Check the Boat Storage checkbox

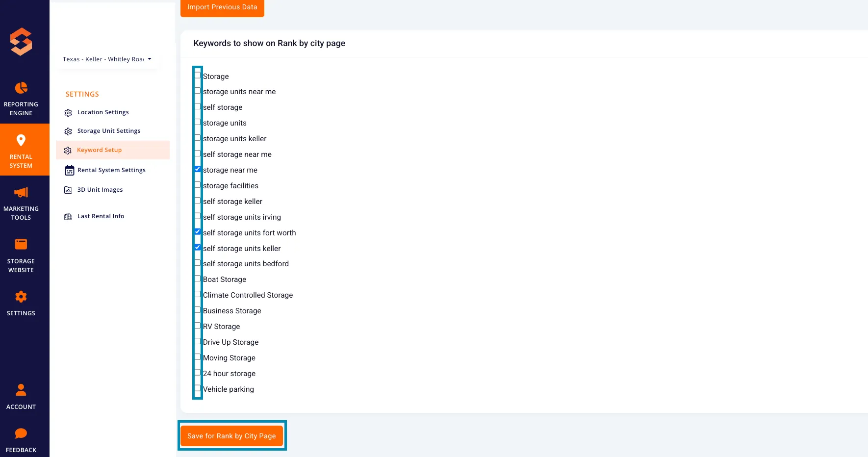tap(198, 278)
